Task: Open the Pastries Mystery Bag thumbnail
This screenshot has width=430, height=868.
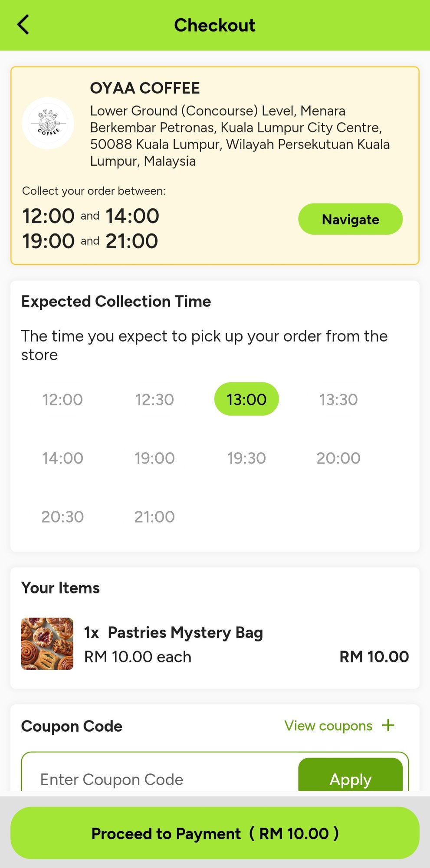Action: 47,644
